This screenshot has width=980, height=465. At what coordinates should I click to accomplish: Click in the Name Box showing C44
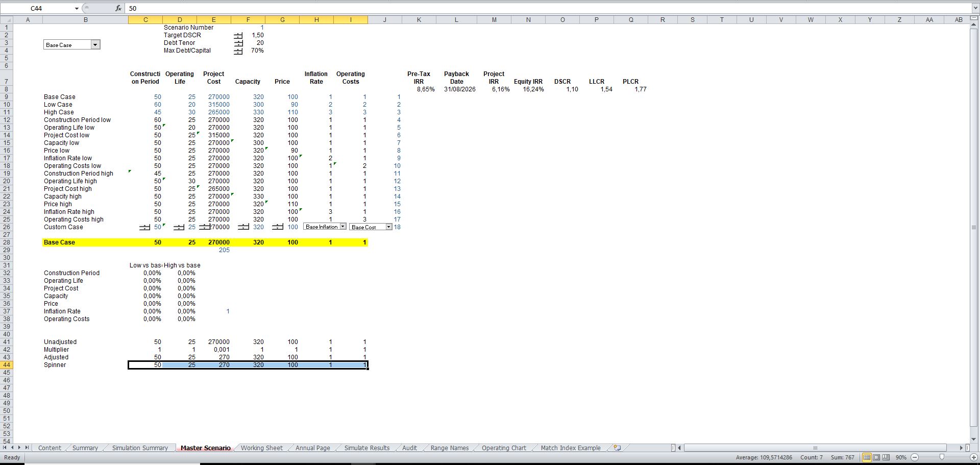[x=51, y=8]
